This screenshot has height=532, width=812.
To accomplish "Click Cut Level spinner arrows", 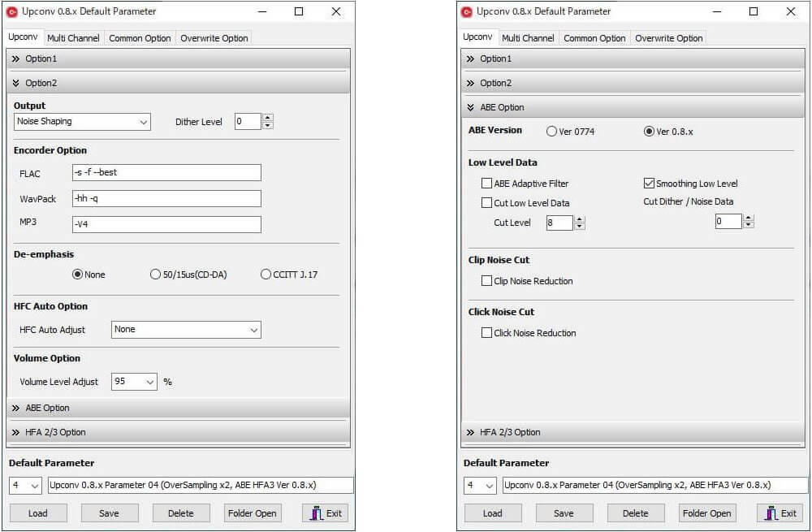I will pos(580,223).
